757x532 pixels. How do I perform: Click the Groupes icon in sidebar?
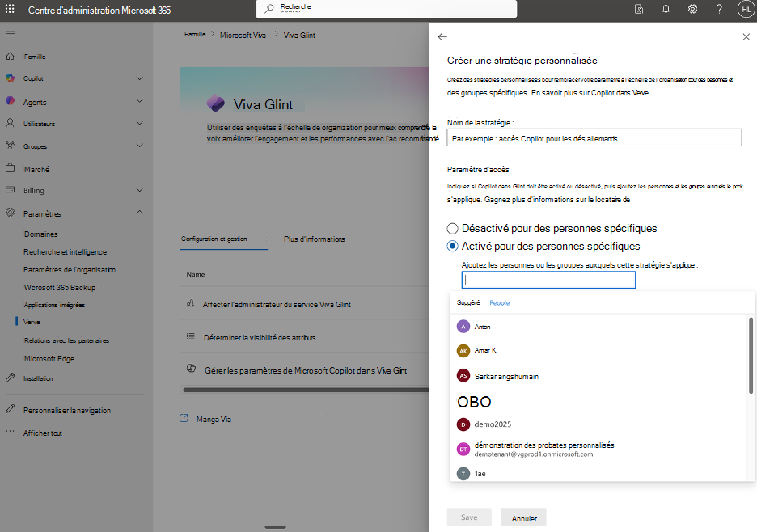tap(11, 146)
